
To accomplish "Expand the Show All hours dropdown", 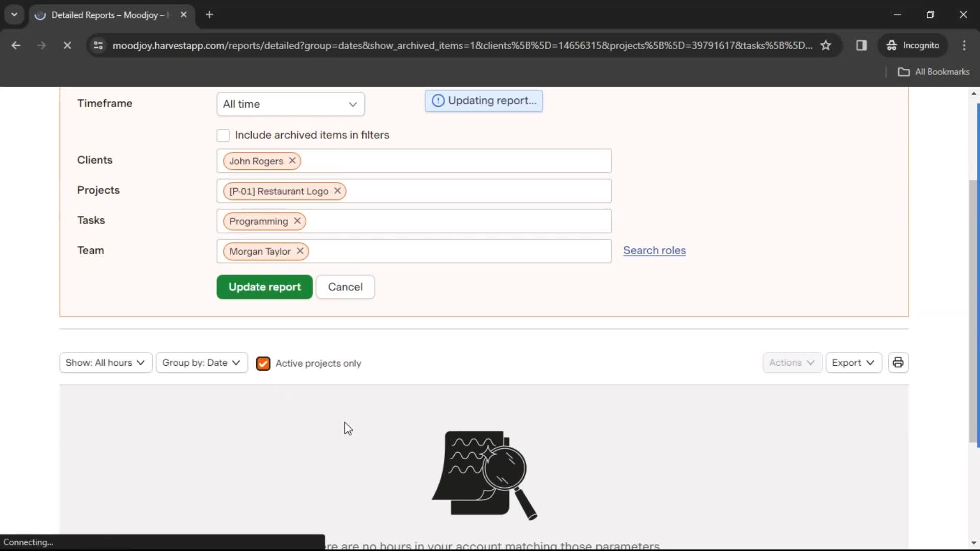I will click(x=105, y=363).
